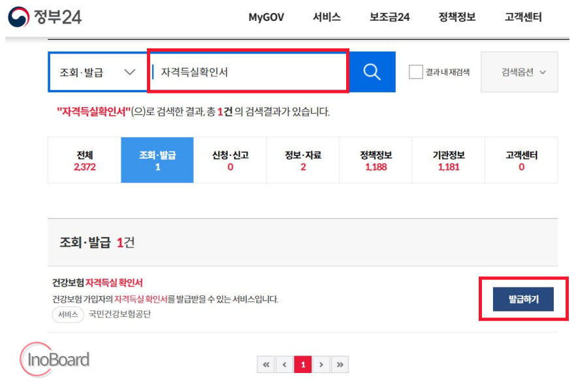Open the 서비스 menu
The height and width of the screenshot is (392, 576).
point(327,17)
